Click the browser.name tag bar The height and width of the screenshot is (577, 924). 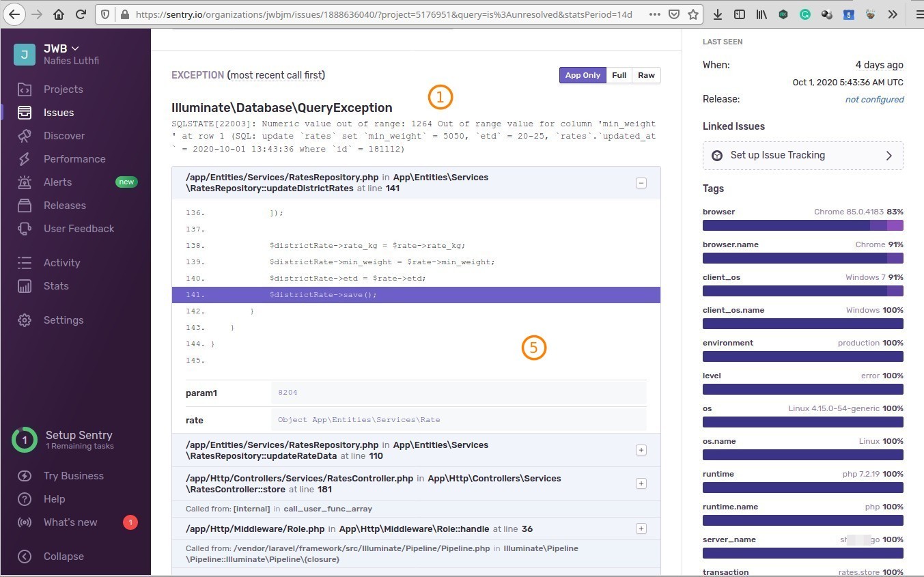(802, 258)
